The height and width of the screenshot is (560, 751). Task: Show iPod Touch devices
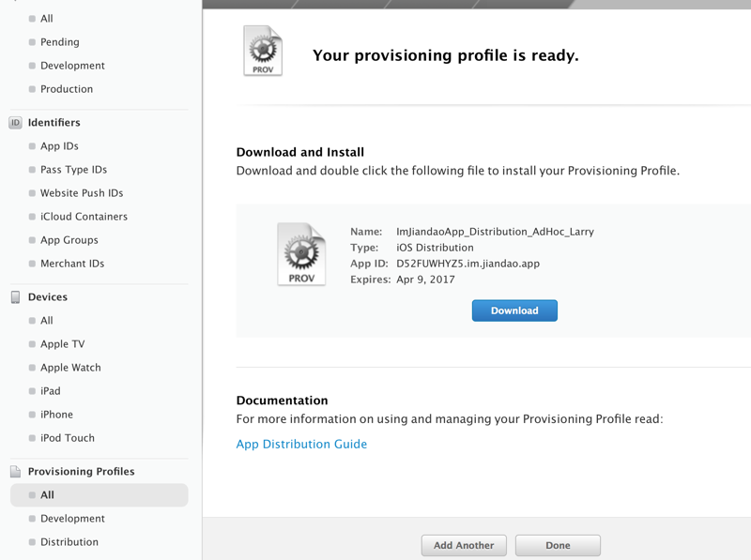pyautogui.click(x=68, y=438)
